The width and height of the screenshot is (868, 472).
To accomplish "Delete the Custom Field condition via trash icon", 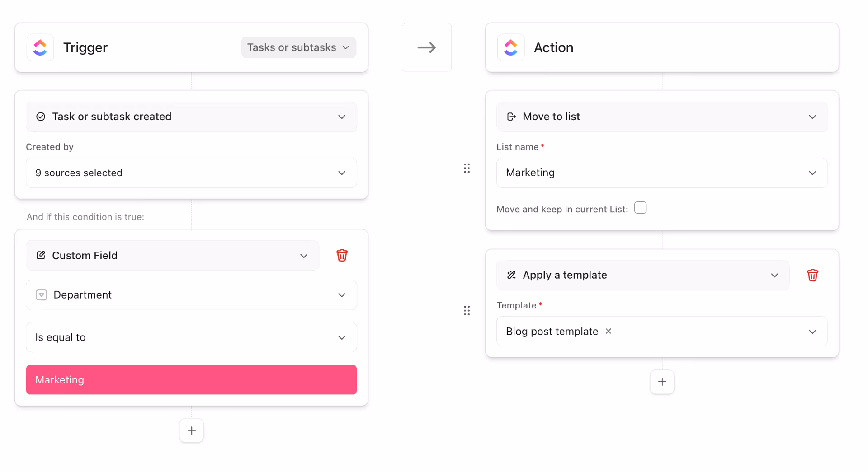I will pos(342,255).
